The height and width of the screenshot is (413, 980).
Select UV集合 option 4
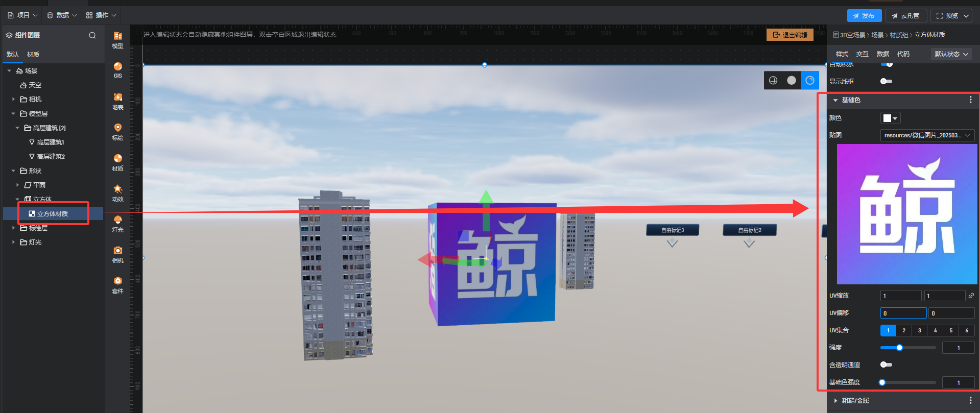pos(936,330)
